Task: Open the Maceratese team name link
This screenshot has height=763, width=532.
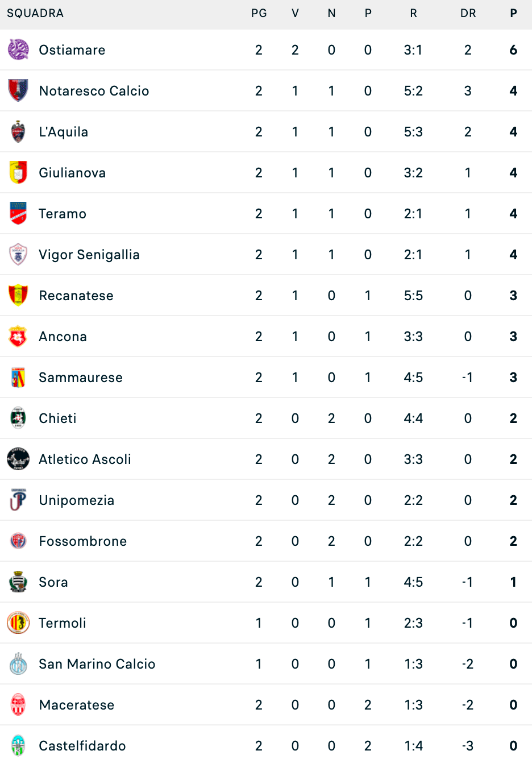Action: tap(77, 705)
